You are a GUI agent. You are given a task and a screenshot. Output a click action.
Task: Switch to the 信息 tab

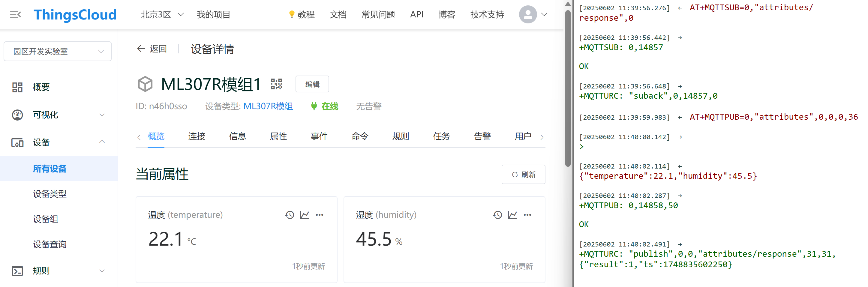(x=238, y=136)
